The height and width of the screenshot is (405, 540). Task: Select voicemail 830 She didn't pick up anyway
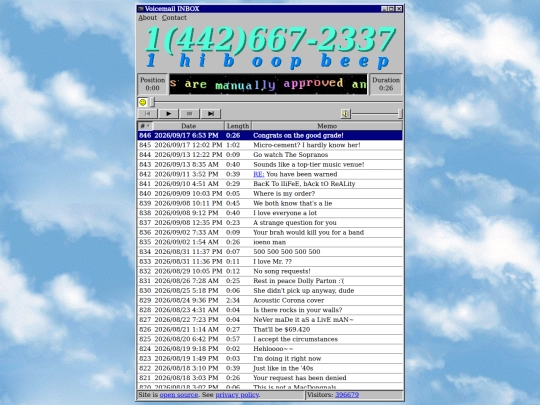270,290
